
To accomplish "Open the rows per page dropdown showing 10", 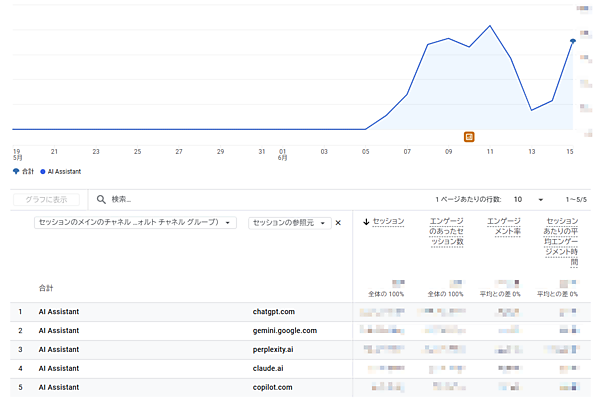I will click(528, 199).
